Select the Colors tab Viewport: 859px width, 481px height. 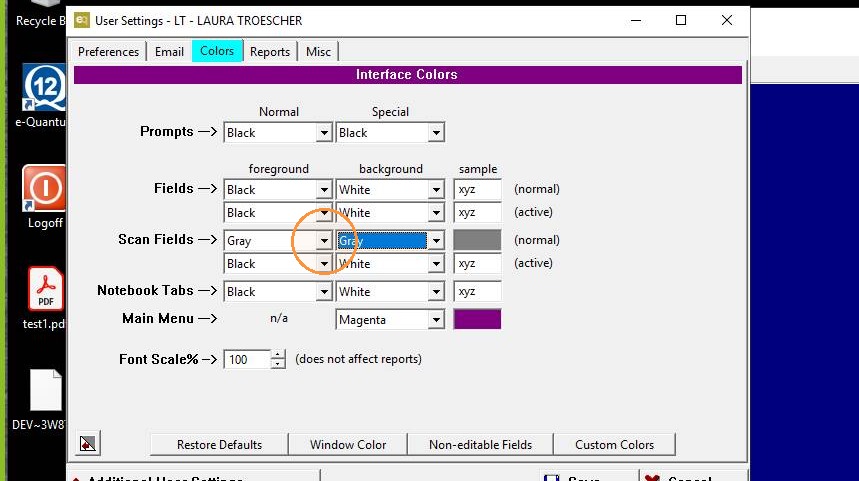(x=217, y=51)
